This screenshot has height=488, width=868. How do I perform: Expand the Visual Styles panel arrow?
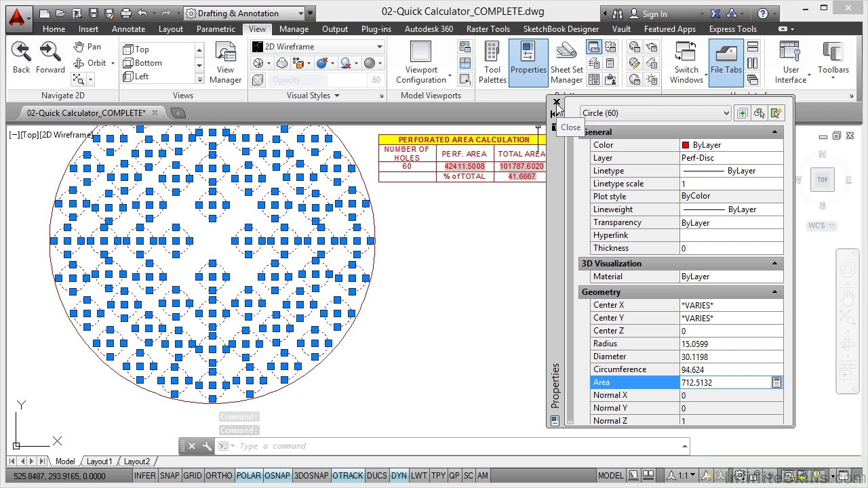point(336,96)
